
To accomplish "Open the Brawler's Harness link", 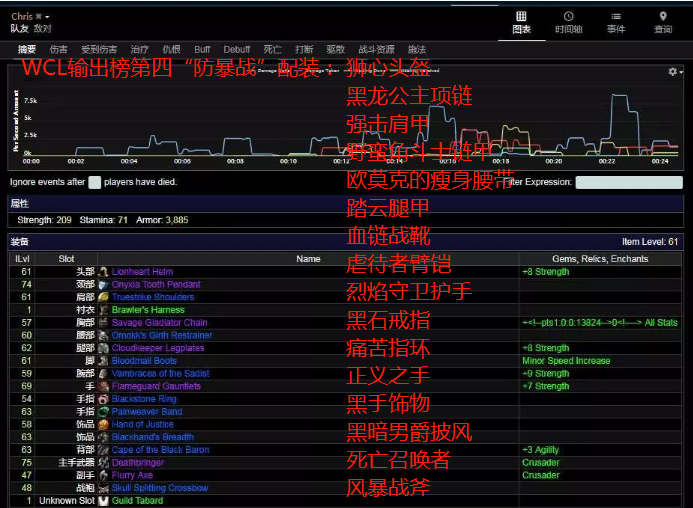I will (148, 310).
